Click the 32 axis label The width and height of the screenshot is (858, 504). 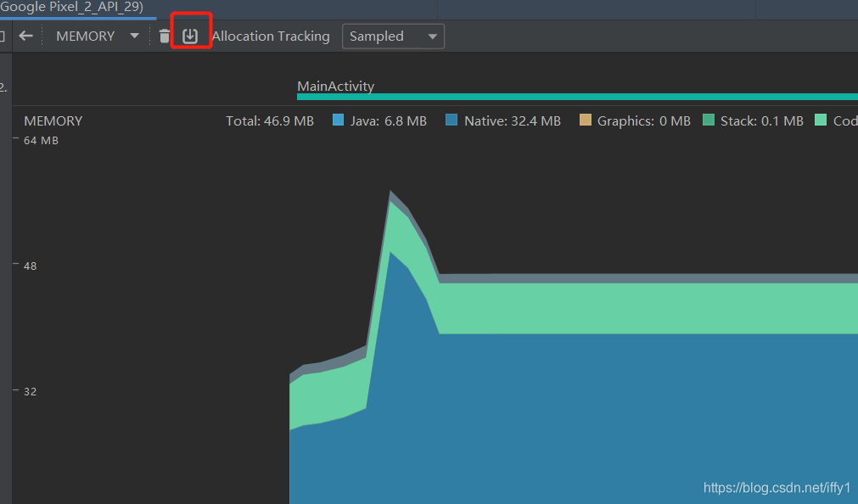(x=30, y=391)
